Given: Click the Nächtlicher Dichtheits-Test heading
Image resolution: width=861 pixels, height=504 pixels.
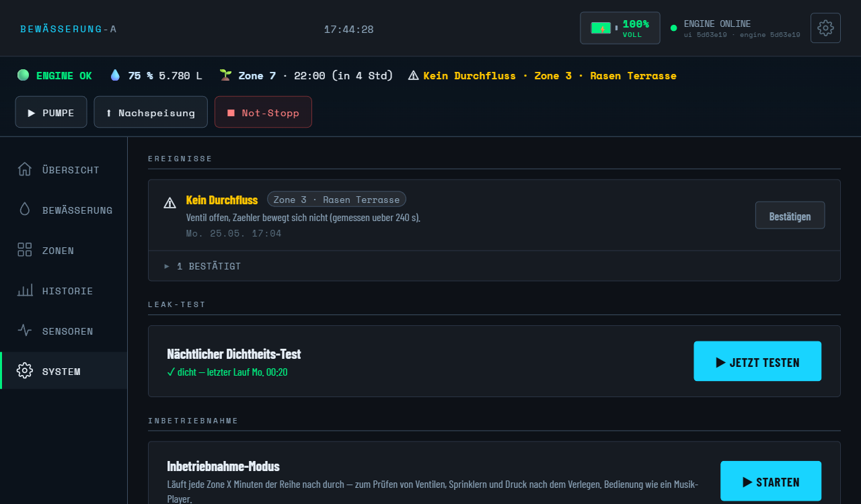Looking at the screenshot, I should click(x=234, y=353).
